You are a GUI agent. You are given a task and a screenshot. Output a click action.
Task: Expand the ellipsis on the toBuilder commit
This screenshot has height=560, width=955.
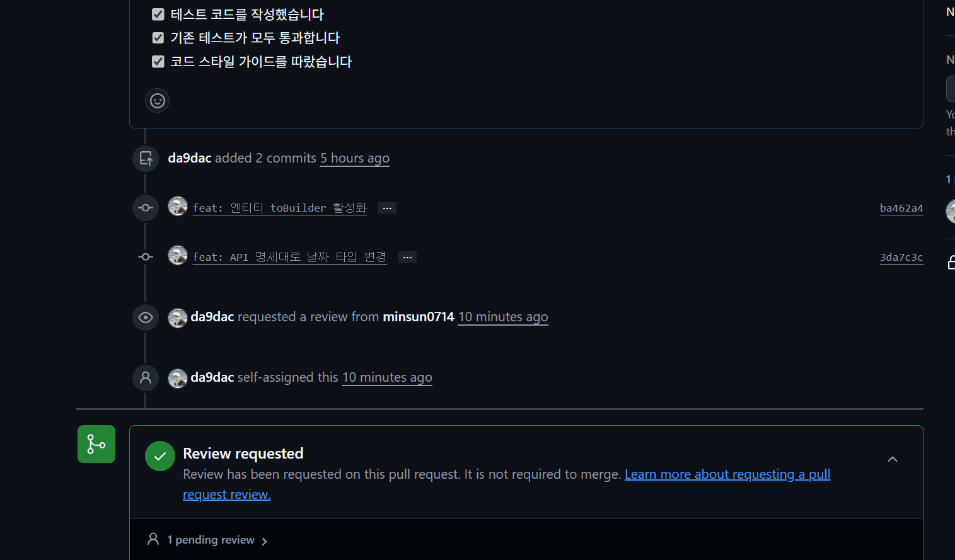[x=386, y=207]
